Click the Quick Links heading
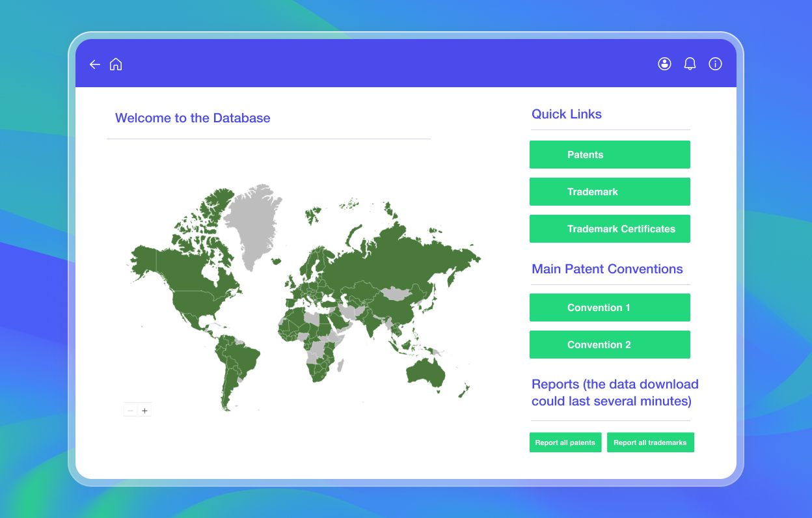The image size is (812, 518). [567, 114]
